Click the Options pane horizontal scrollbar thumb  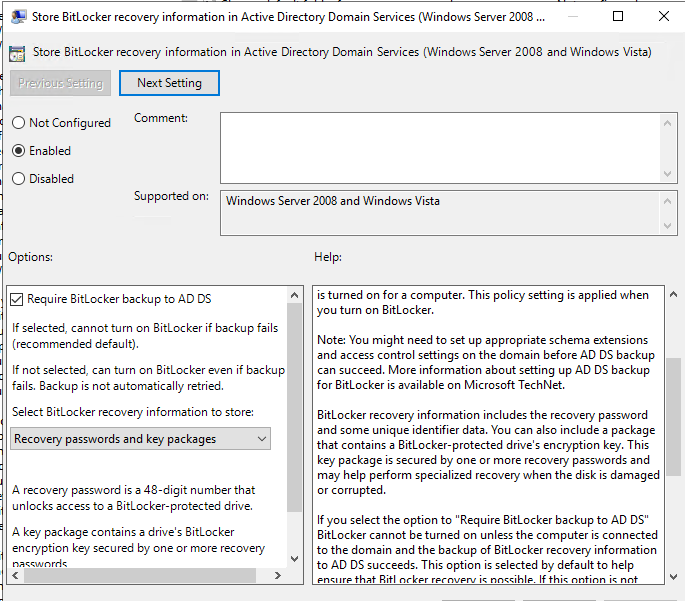pos(140,575)
